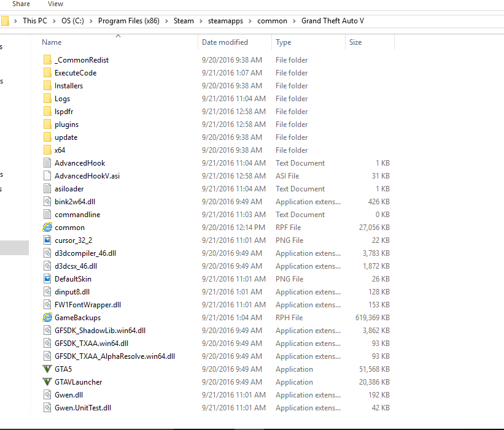Select the _CommonRedist folder icon
Screen dimensions: 504x430
[x=47, y=60]
